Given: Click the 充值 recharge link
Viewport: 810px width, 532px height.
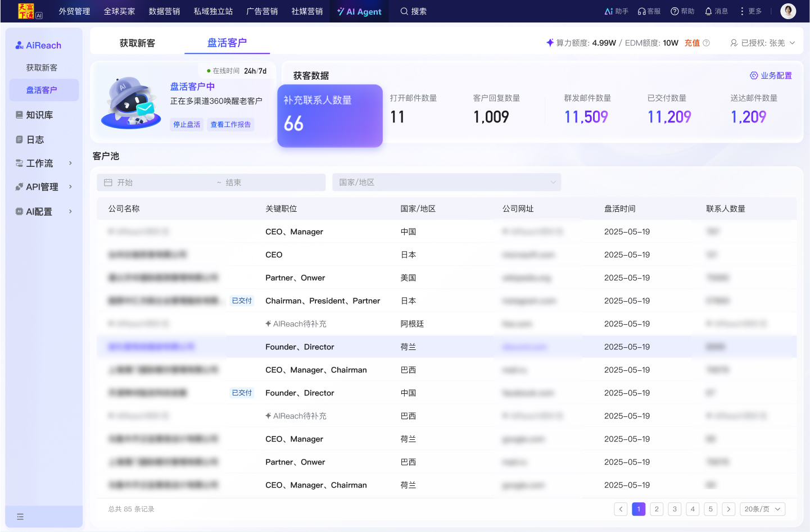Looking at the screenshot, I should 692,43.
